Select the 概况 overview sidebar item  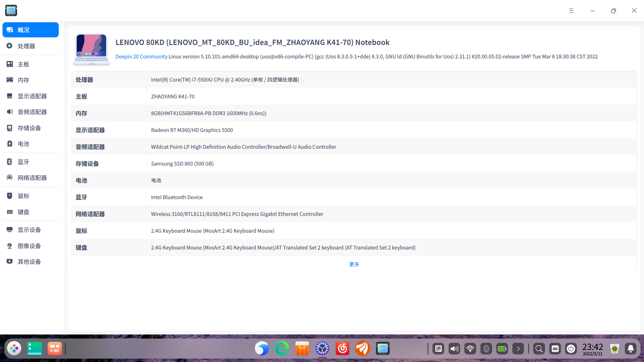pos(31,30)
